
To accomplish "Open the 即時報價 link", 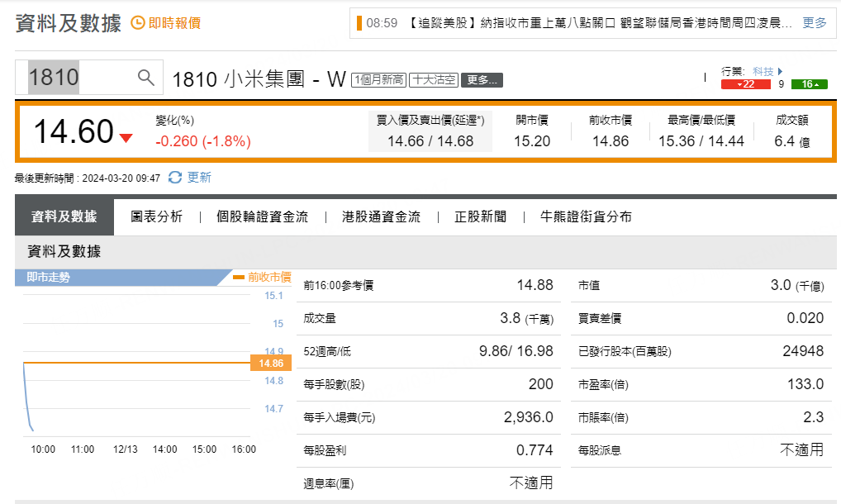I will (174, 23).
